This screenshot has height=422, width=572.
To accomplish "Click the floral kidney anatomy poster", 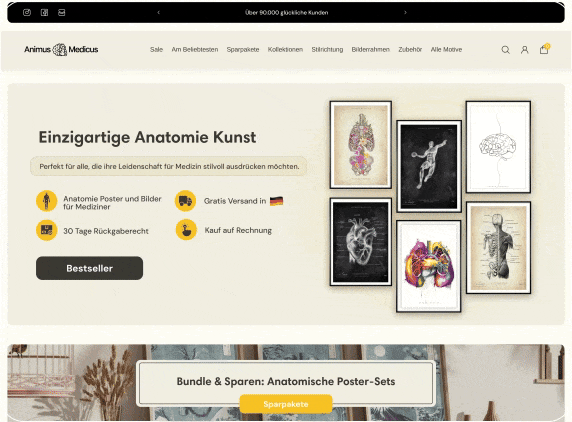I will (361, 145).
